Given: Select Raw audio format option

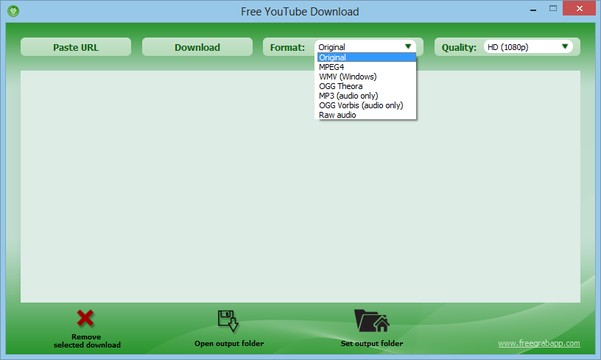Looking at the screenshot, I should tap(366, 115).
